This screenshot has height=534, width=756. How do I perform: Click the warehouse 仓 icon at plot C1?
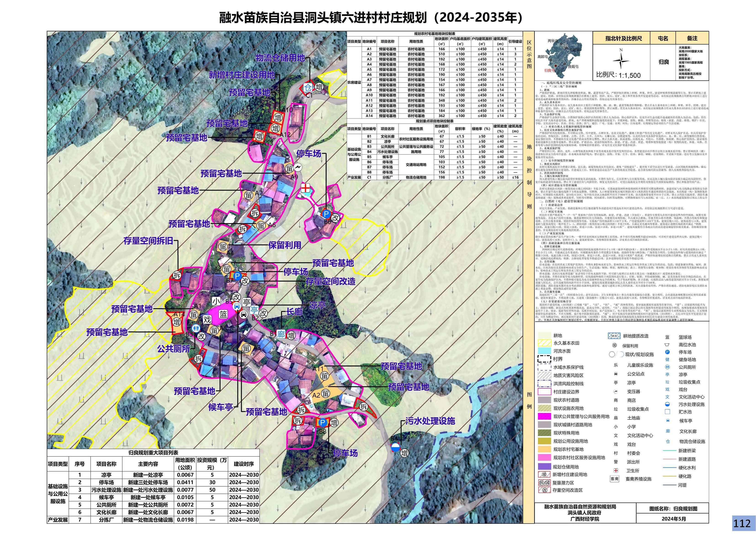coord(308,87)
